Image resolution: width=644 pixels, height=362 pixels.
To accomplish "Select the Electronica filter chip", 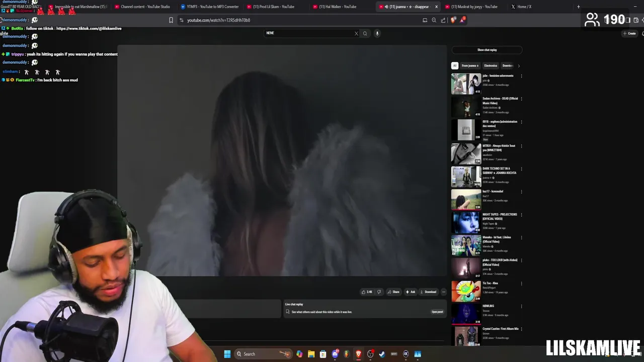I will (491, 65).
